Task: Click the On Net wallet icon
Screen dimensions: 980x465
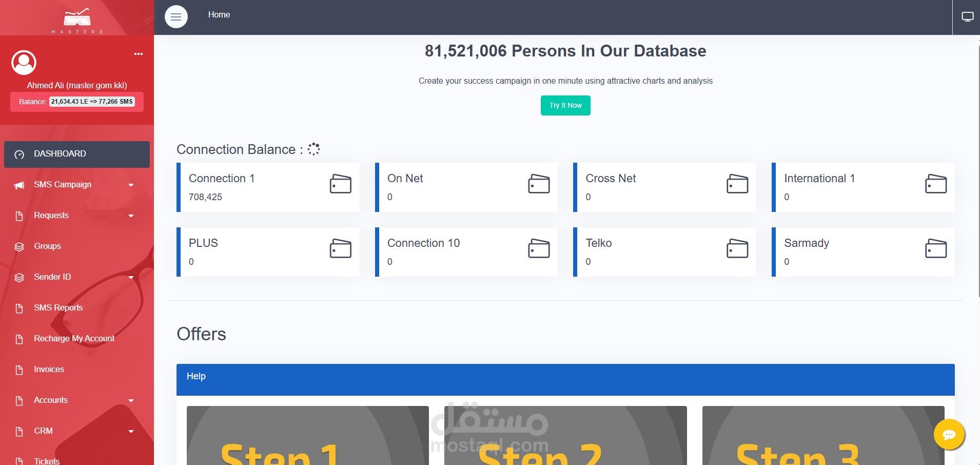Action: 539,184
